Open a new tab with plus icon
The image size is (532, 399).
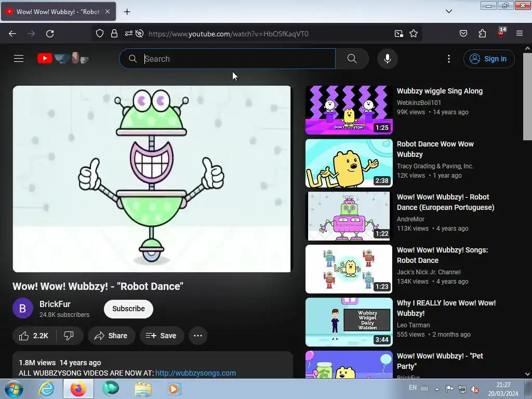(x=127, y=11)
